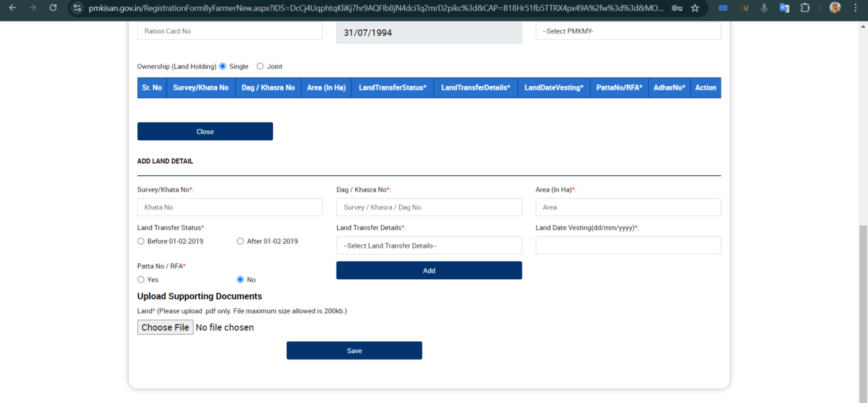Open saved passwords key icon
This screenshot has height=403, width=868.
coord(677,8)
